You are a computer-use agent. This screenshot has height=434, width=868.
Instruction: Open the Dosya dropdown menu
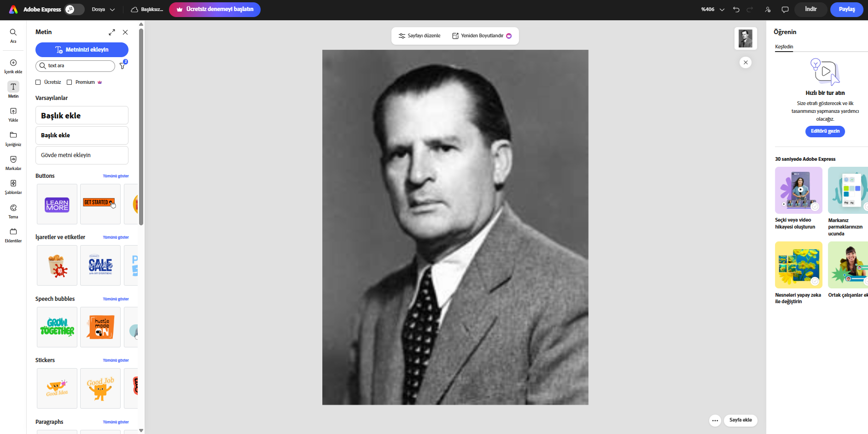coord(103,9)
